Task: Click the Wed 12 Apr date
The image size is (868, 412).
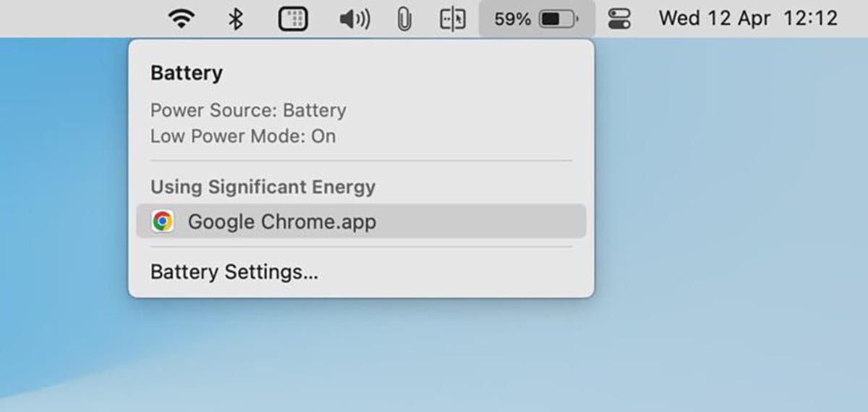Action: click(x=715, y=19)
